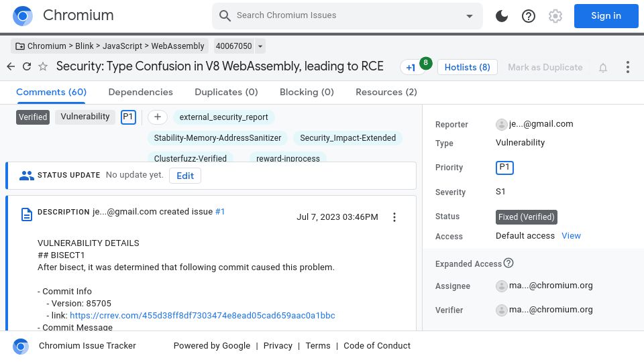
Task: Click the S1 severity value
Action: (x=500, y=192)
